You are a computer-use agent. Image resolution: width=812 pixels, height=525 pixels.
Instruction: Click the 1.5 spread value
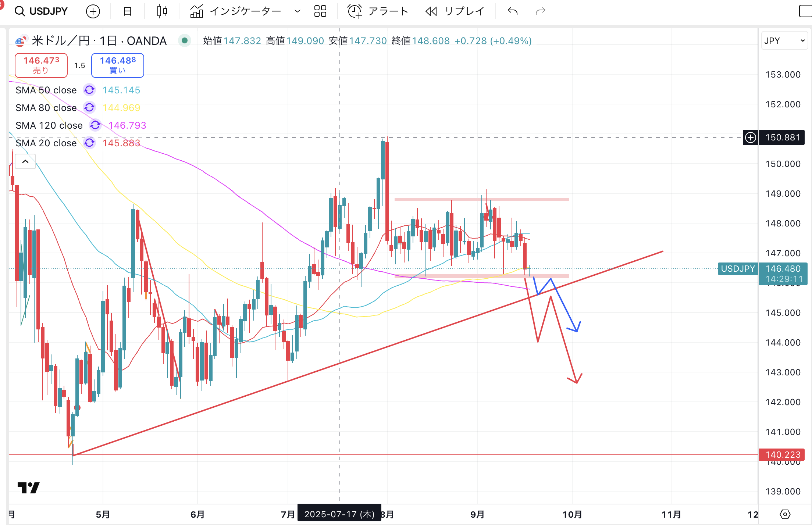[x=79, y=65]
